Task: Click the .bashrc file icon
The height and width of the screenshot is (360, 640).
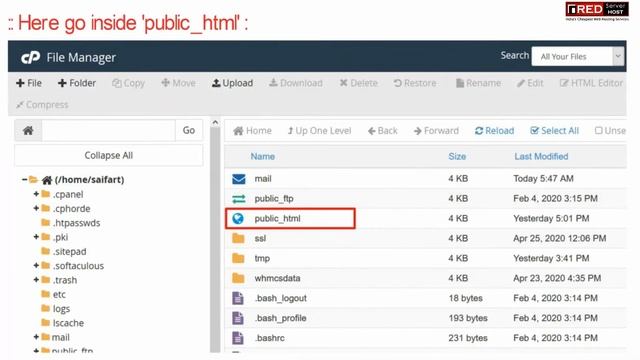Action: (x=238, y=338)
